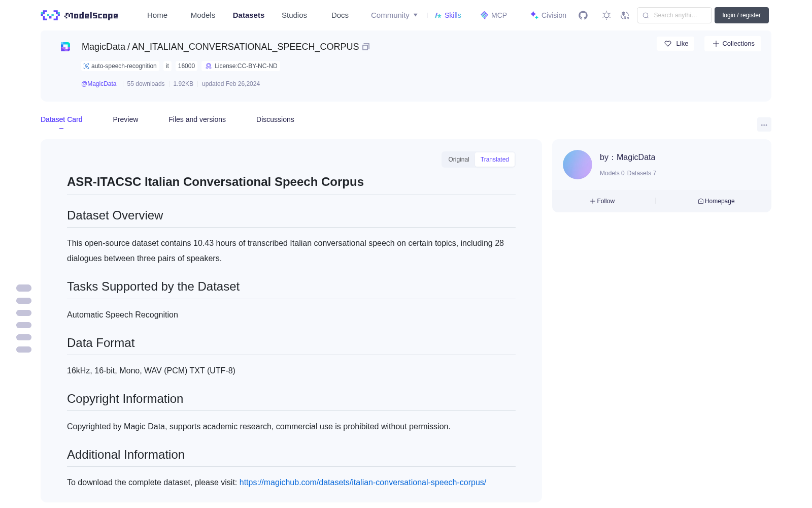
Task: Click the 'Data Format' heading
Action: [x=101, y=343]
